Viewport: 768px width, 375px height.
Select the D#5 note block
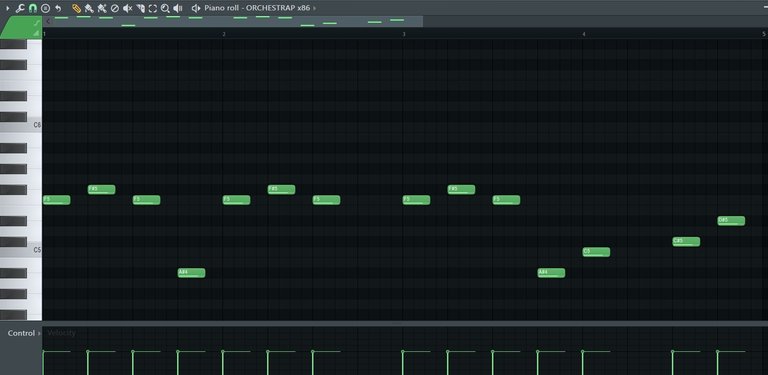[731, 221]
